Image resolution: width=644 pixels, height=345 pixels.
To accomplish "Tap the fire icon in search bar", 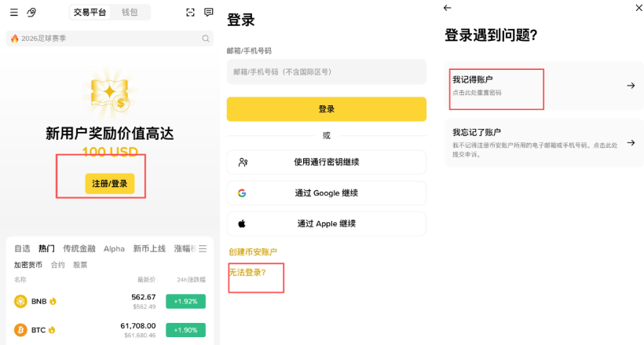I will click(15, 39).
